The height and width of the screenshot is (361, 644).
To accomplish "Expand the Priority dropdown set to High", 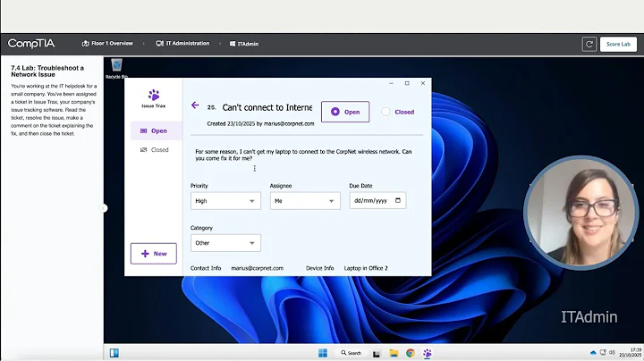I will point(225,201).
